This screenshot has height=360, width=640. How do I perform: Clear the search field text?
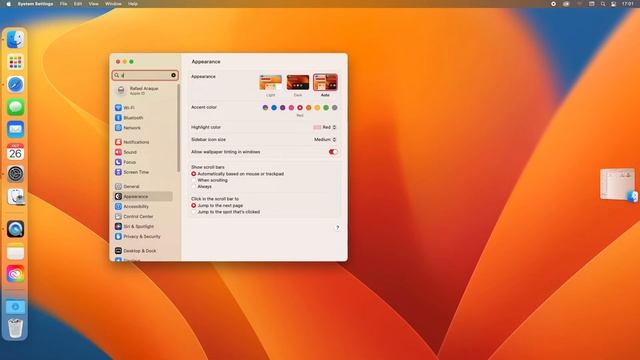coord(173,76)
